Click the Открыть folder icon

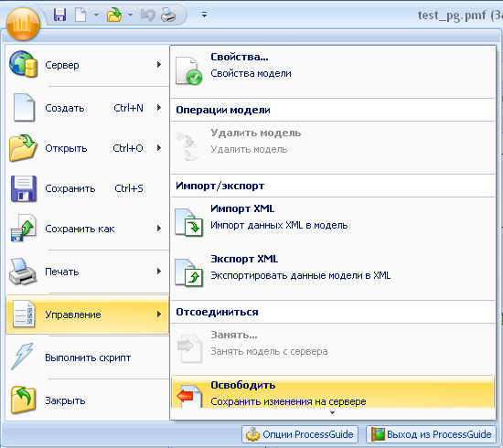pyautogui.click(x=23, y=147)
